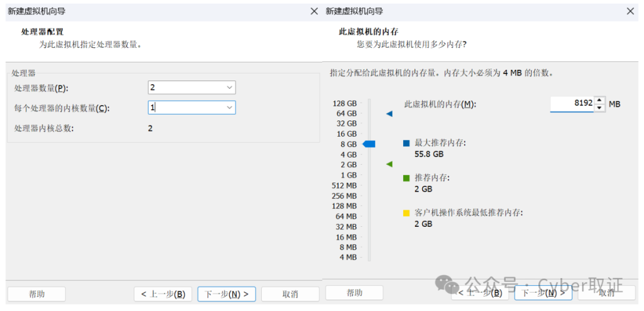Click 帮助 in memory wizard window
This screenshot has width=644, height=311.
pyautogui.click(x=354, y=293)
